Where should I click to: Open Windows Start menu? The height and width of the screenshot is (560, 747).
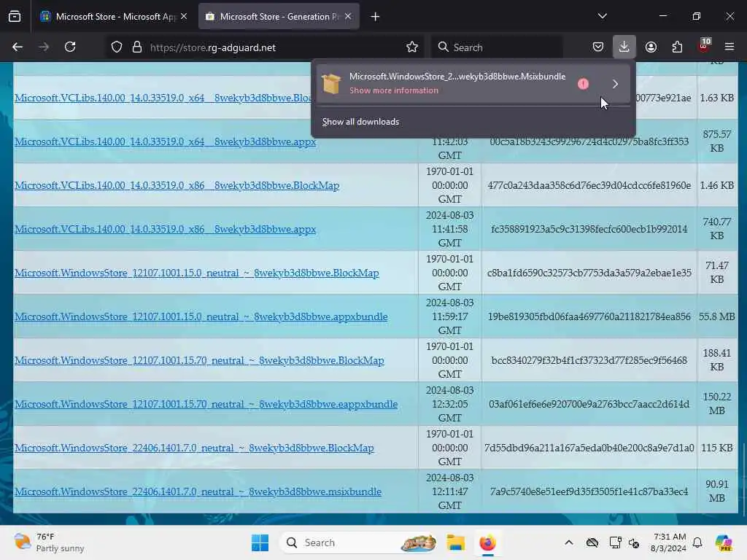tap(260, 542)
